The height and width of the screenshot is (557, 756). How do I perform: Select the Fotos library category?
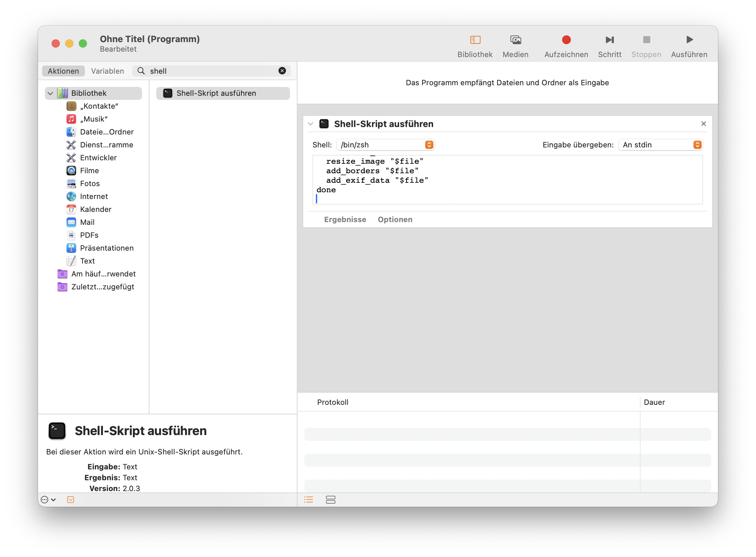90,184
